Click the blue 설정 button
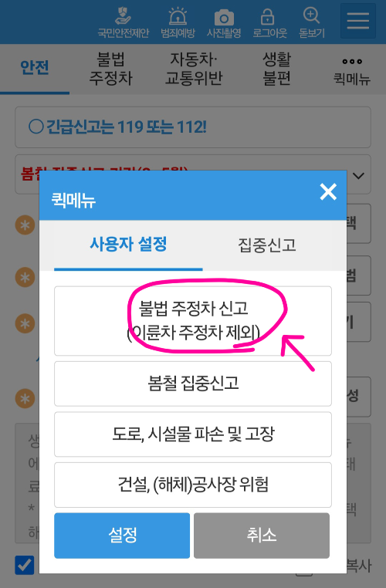386x588 pixels. (x=122, y=536)
